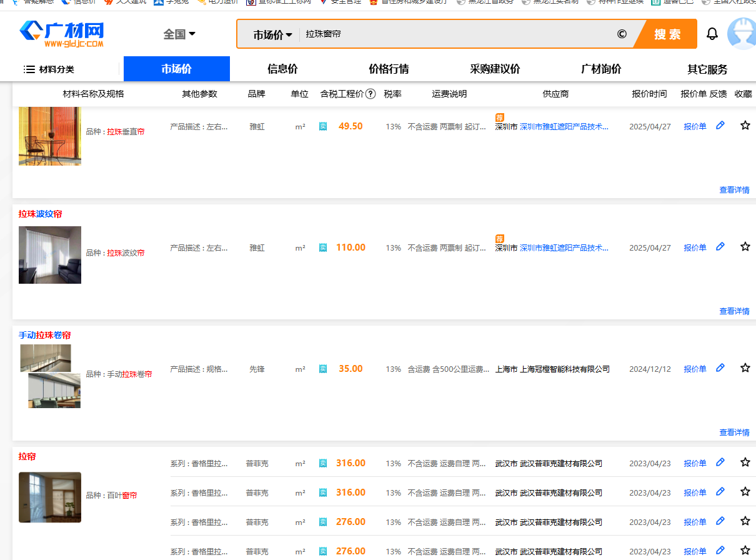Open 查看详情 for 拉珠波纹帘

[x=734, y=311]
